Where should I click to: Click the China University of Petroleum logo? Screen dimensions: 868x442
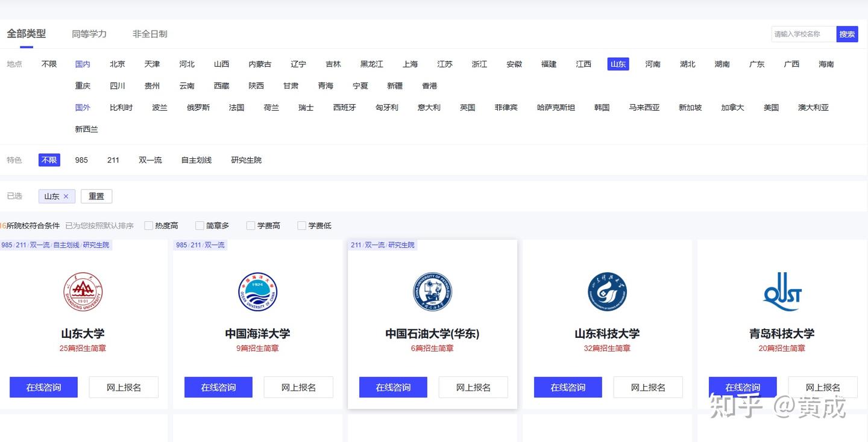point(432,291)
